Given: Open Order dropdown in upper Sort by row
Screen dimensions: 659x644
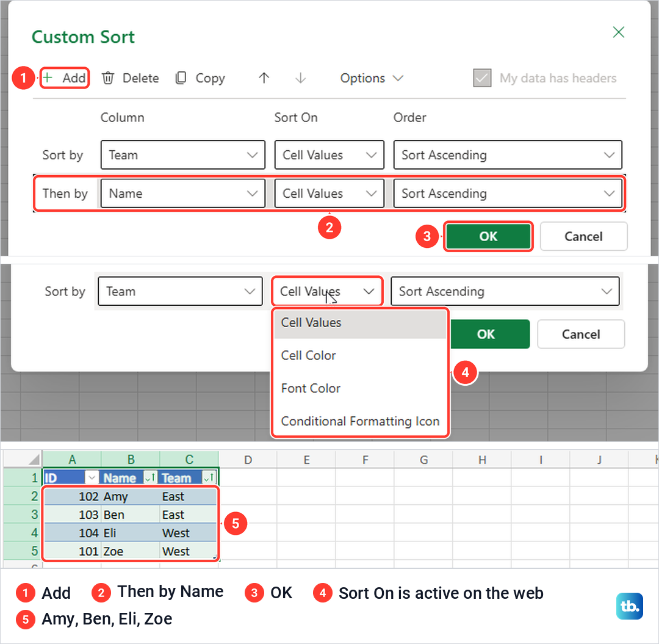Looking at the screenshot, I should click(x=508, y=154).
